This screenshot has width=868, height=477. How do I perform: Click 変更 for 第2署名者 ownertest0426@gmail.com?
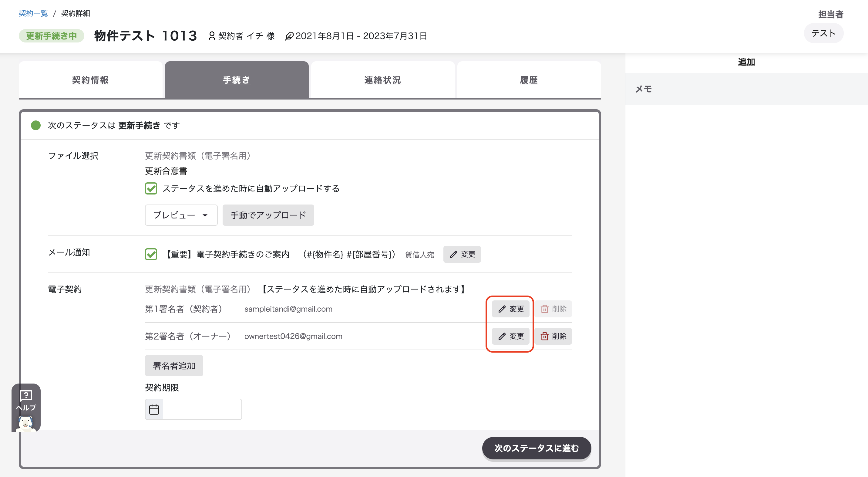coord(510,336)
